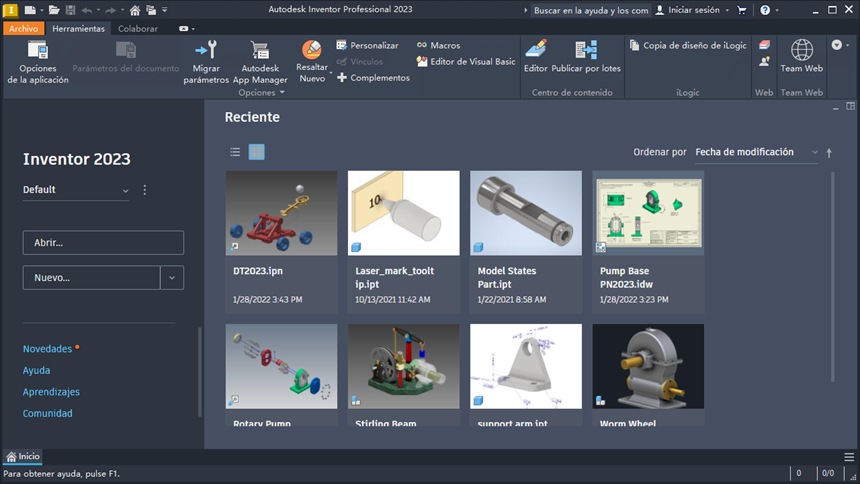The width and height of the screenshot is (860, 484).
Task: Open Rotary Pump thumbnail
Action: (281, 366)
